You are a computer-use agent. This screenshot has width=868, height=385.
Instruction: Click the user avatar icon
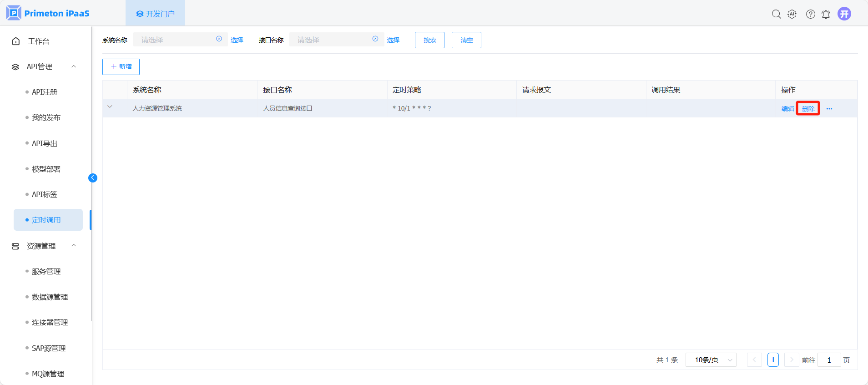click(844, 14)
